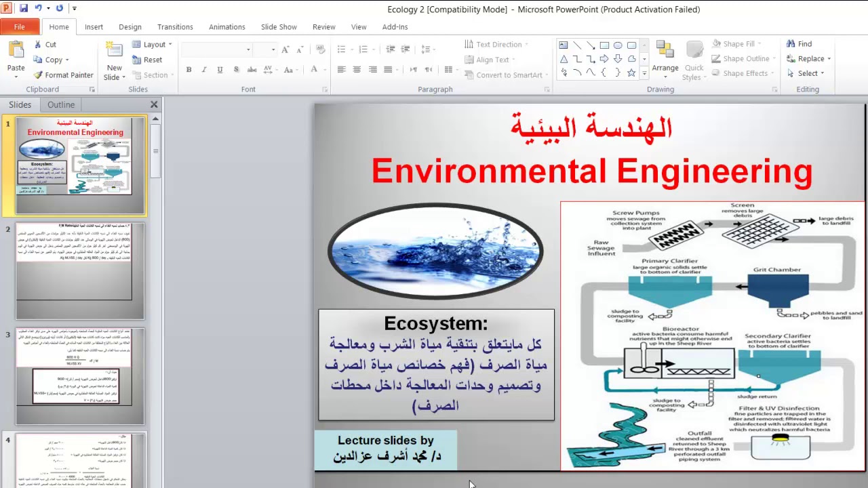The width and height of the screenshot is (868, 488).
Task: Toggle numbered list formatting
Action: 365,49
